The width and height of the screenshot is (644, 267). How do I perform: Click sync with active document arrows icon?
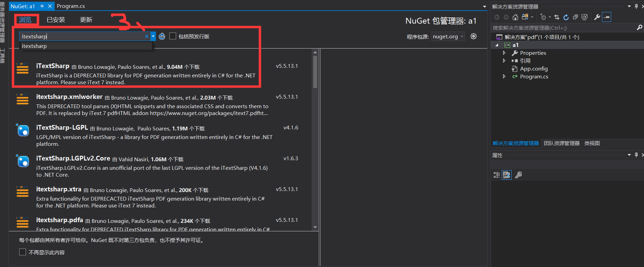click(557, 17)
